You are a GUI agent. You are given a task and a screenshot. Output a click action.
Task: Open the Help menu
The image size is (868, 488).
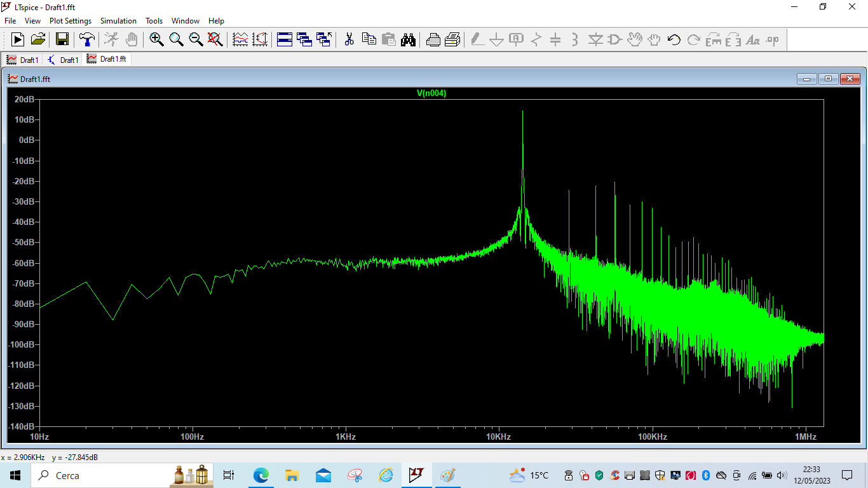click(216, 21)
